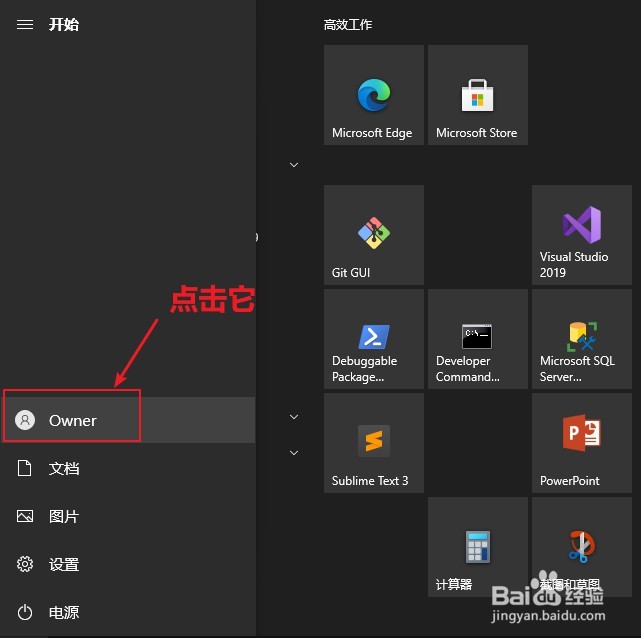The image size is (641, 638).
Task: Expand the chevron beside Sublime Text tile top
Action: coord(294,416)
